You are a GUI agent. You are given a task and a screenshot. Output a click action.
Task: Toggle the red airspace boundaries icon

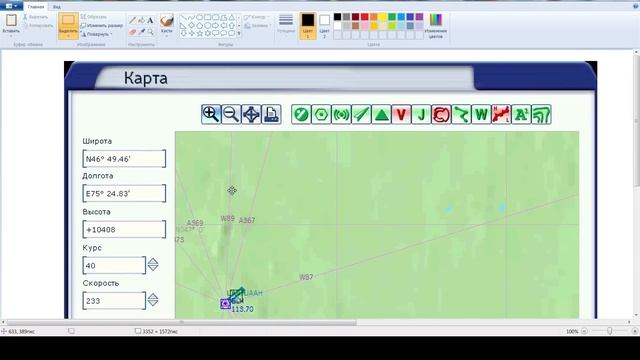point(441,114)
